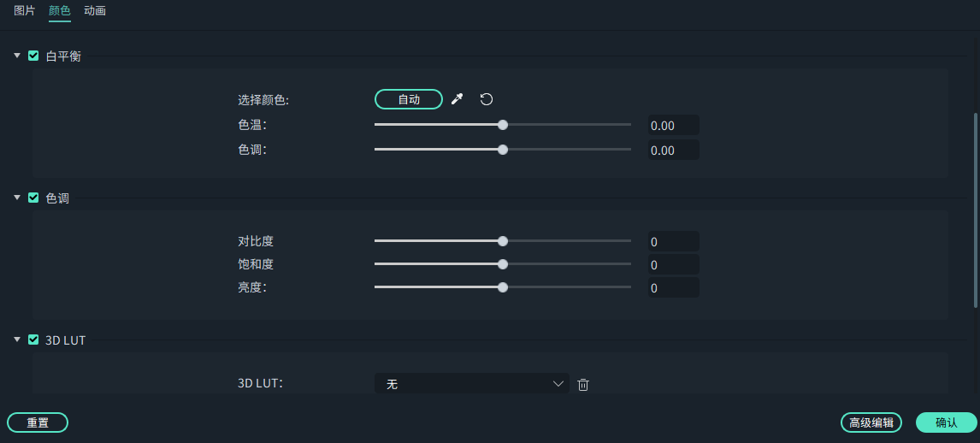Image resolution: width=980 pixels, height=443 pixels.
Task: Click the eyedropper color picker icon
Action: click(457, 100)
